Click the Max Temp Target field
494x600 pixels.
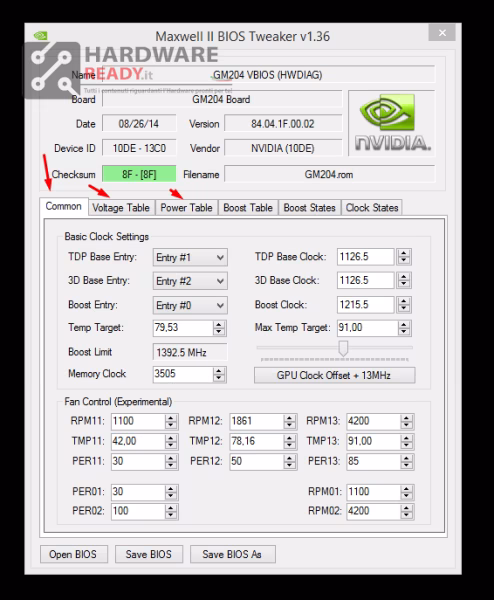pos(367,328)
